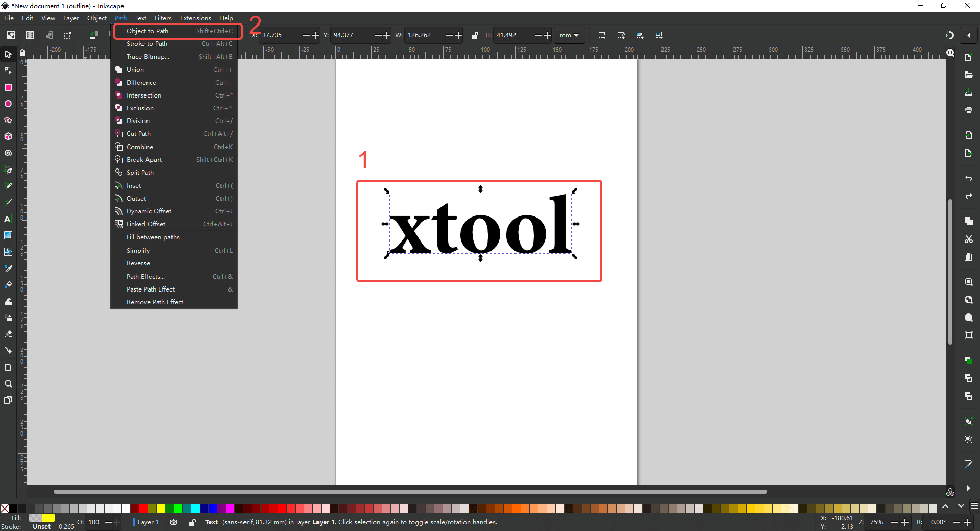The image size is (980, 531).
Task: Decrease the width W value
Action: pos(449,35)
